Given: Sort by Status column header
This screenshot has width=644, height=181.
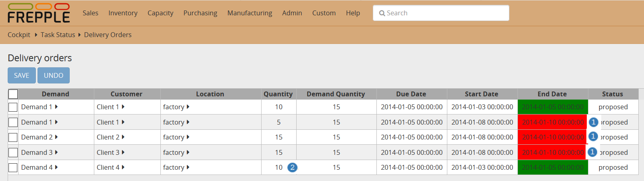Looking at the screenshot, I should pyautogui.click(x=613, y=94).
